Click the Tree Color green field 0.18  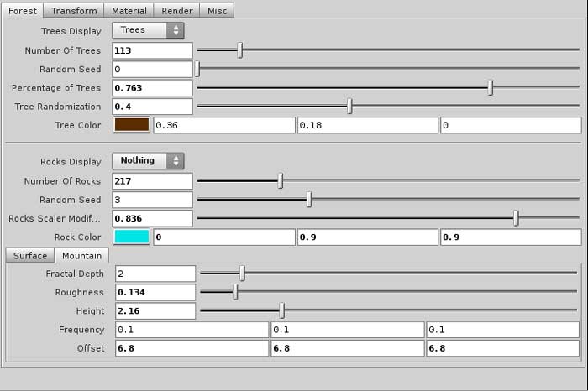click(368, 125)
